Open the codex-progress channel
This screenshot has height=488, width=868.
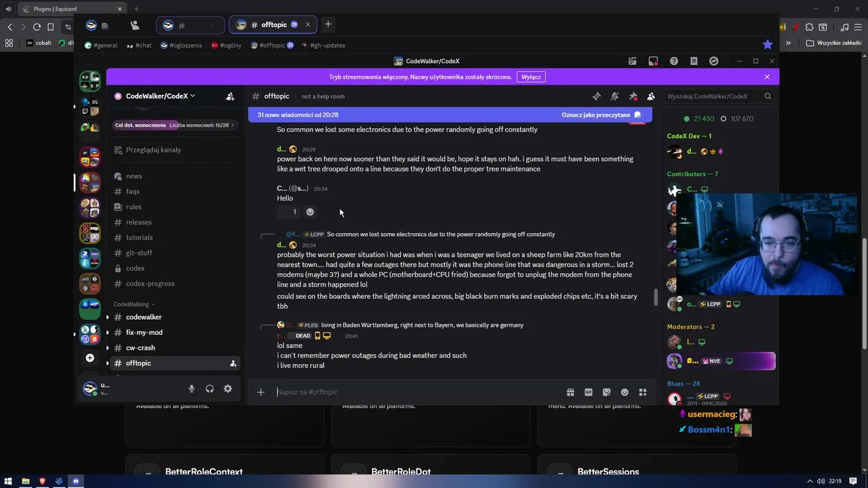click(174, 283)
